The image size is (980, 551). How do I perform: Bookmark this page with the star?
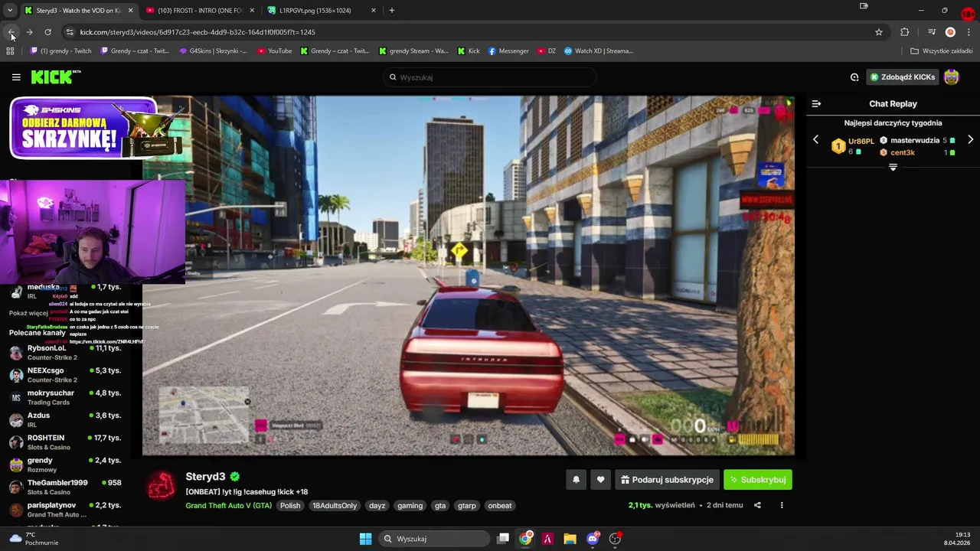879,32
